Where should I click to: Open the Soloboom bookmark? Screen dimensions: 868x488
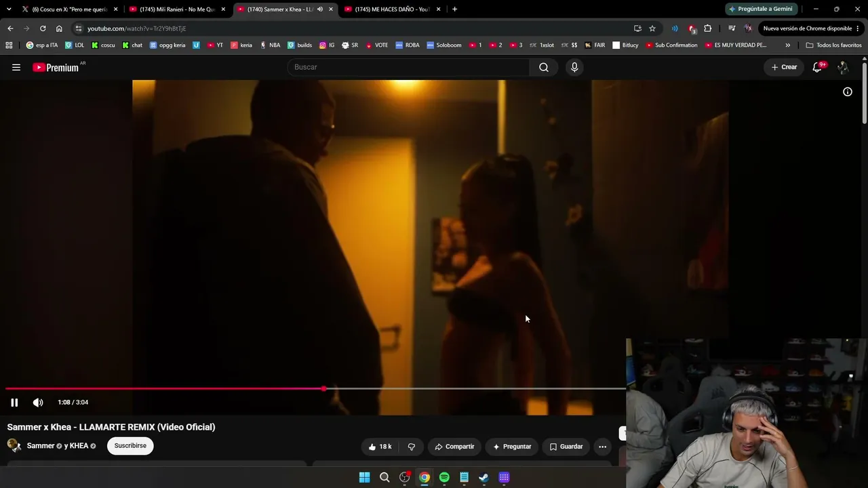click(x=444, y=45)
